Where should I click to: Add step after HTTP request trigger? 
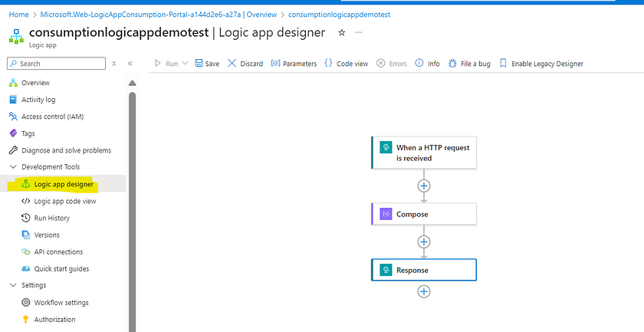point(423,186)
